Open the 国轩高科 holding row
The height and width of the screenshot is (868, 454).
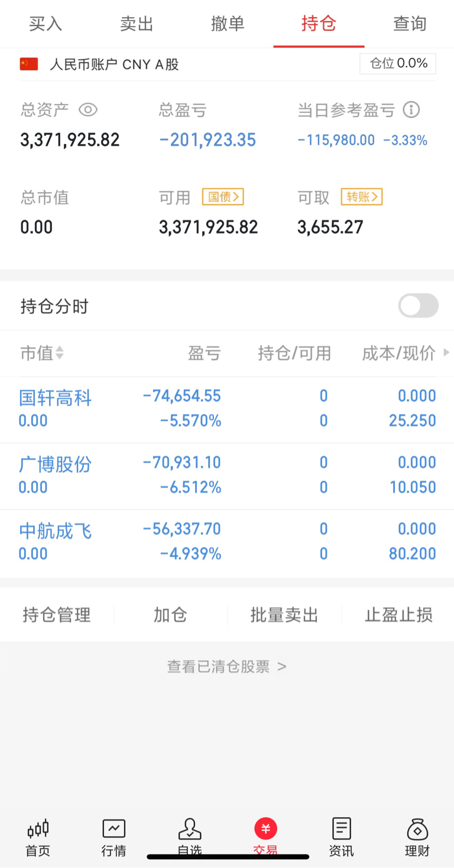coord(227,409)
